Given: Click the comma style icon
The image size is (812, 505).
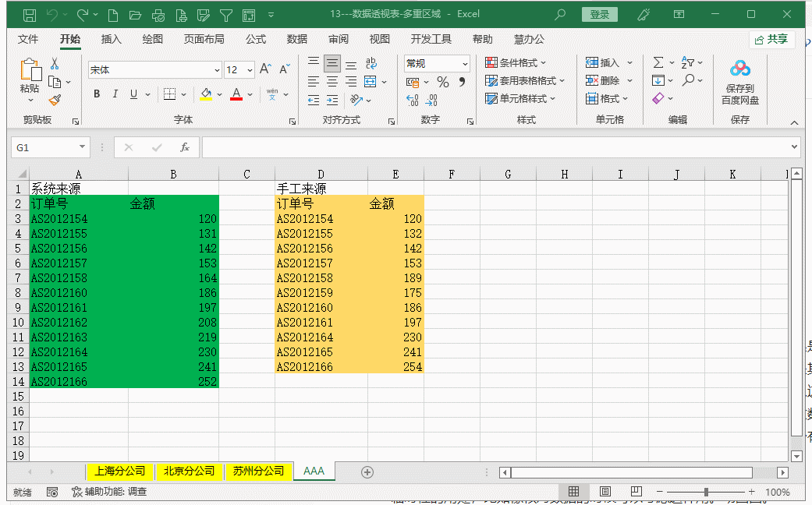Looking at the screenshot, I should 462,82.
